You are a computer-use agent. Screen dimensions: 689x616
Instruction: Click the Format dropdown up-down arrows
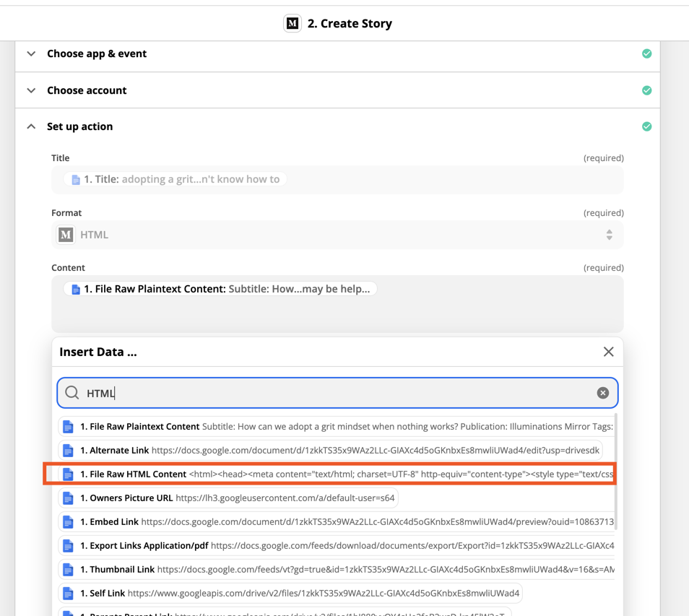[609, 235]
